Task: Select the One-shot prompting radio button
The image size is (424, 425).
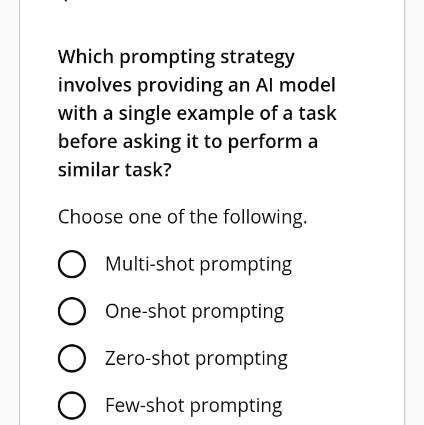Action: click(72, 311)
